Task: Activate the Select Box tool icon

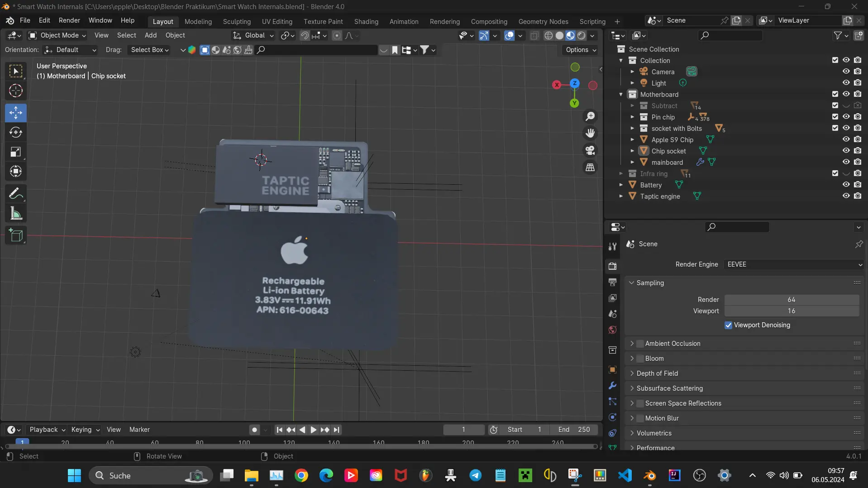Action: click(x=16, y=72)
